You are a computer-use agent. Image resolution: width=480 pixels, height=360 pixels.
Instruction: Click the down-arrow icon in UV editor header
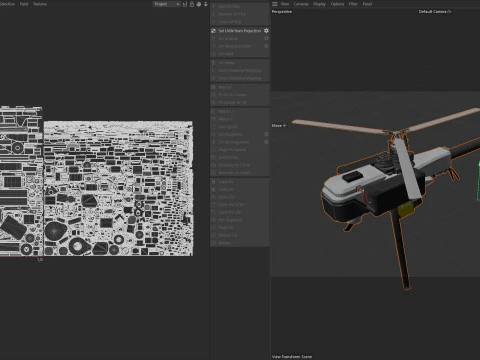pos(206,4)
